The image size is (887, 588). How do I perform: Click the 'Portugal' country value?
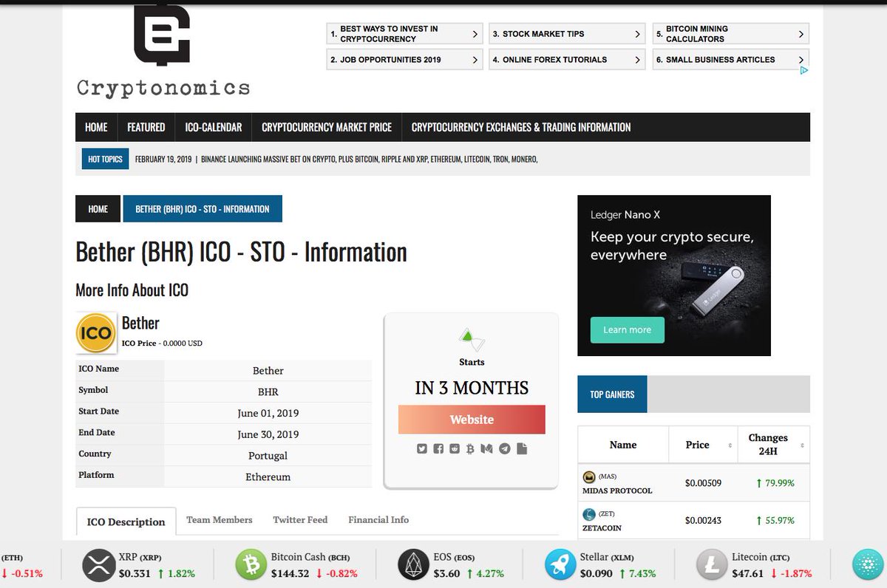268,456
